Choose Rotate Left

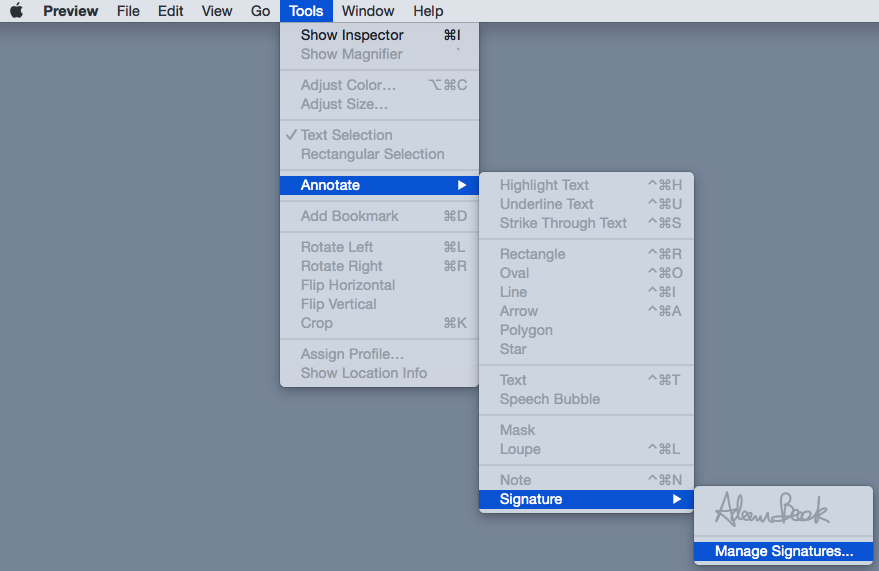point(380,247)
